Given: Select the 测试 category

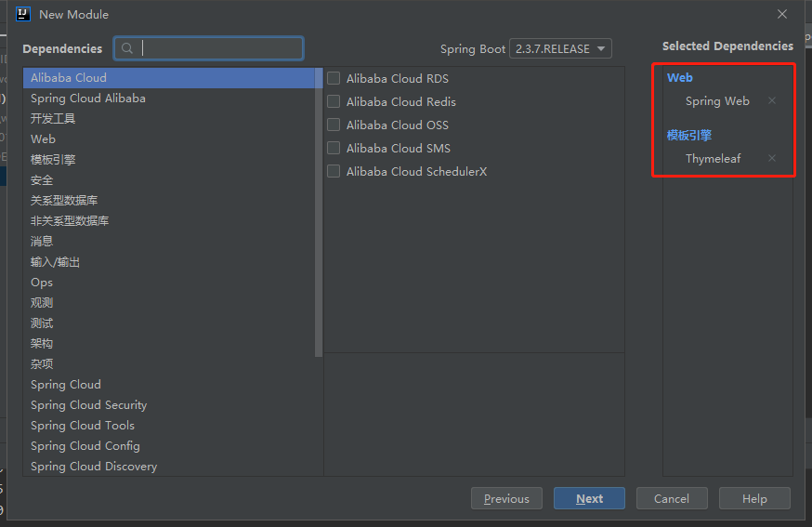Looking at the screenshot, I should click(169, 323).
